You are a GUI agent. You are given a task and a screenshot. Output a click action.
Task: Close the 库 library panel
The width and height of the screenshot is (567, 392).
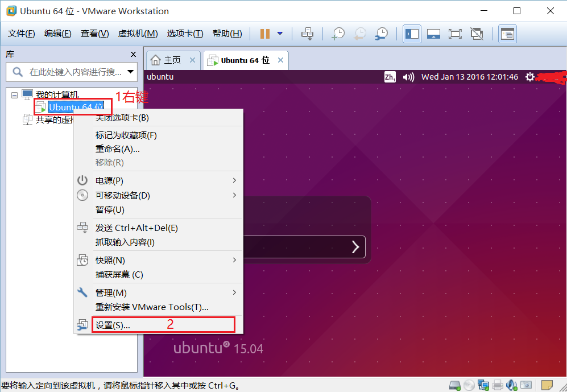(133, 54)
